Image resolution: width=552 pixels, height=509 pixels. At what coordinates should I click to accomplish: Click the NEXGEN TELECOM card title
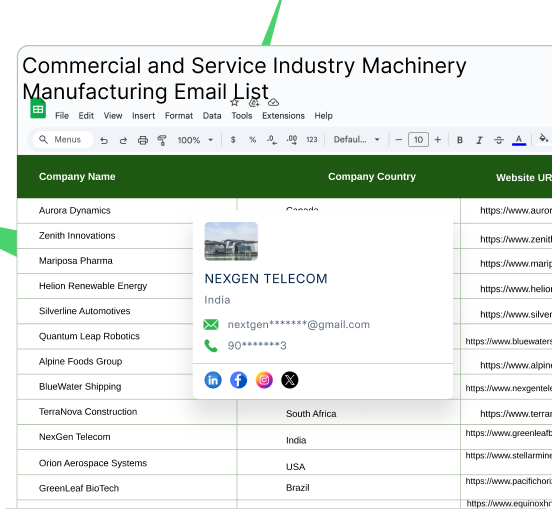tap(266, 279)
